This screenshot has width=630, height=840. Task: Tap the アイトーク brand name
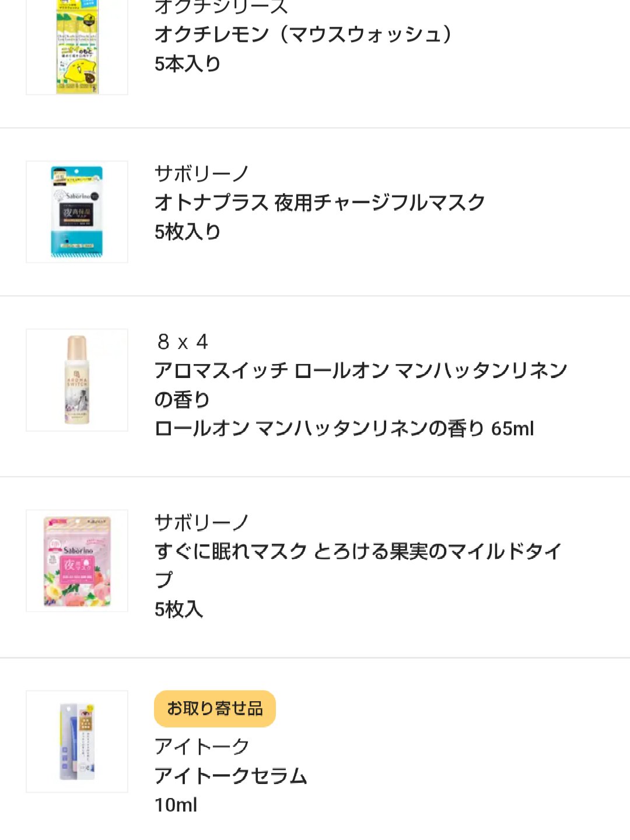(202, 746)
